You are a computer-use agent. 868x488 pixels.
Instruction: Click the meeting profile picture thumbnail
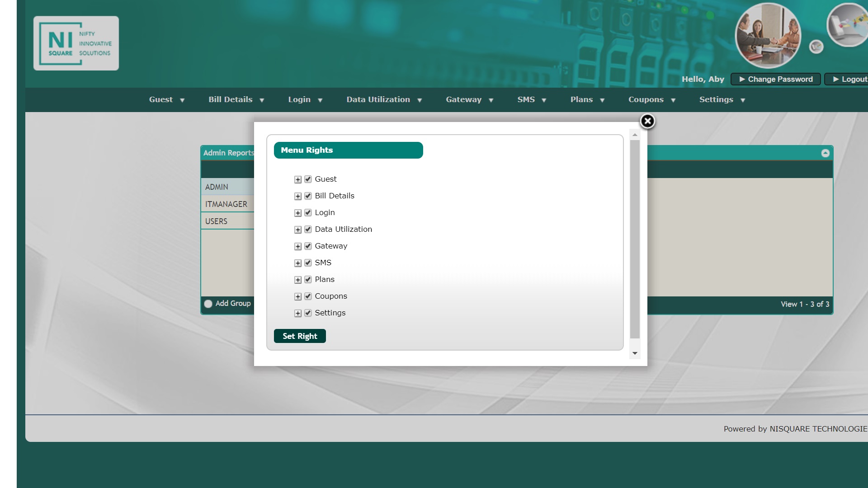click(768, 36)
